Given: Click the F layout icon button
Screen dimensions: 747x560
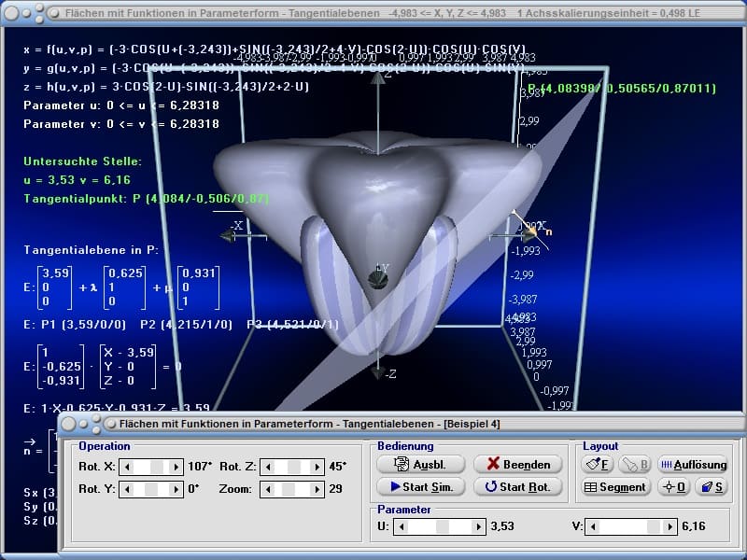Looking at the screenshot, I should pos(597,464).
